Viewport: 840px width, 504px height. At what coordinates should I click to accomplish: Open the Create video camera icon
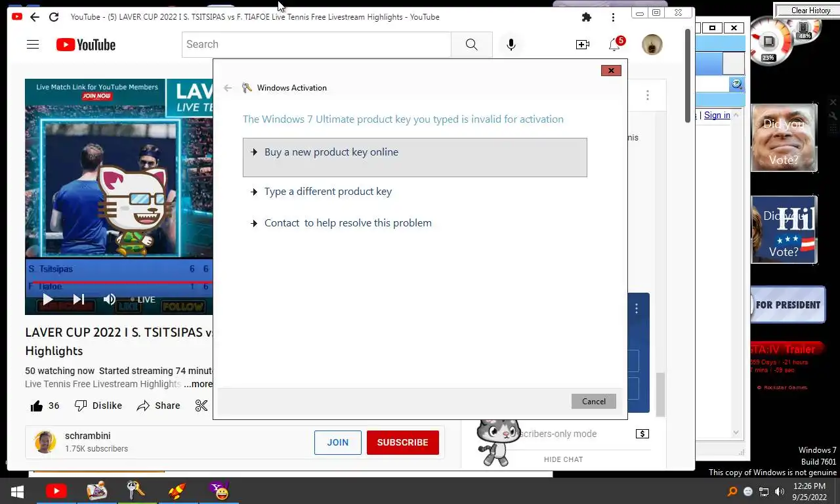(583, 45)
